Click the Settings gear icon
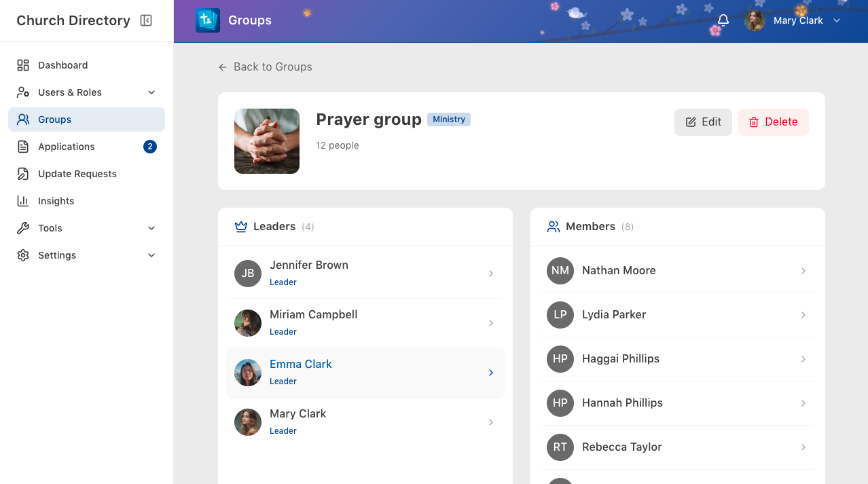868x484 pixels. pos(23,255)
